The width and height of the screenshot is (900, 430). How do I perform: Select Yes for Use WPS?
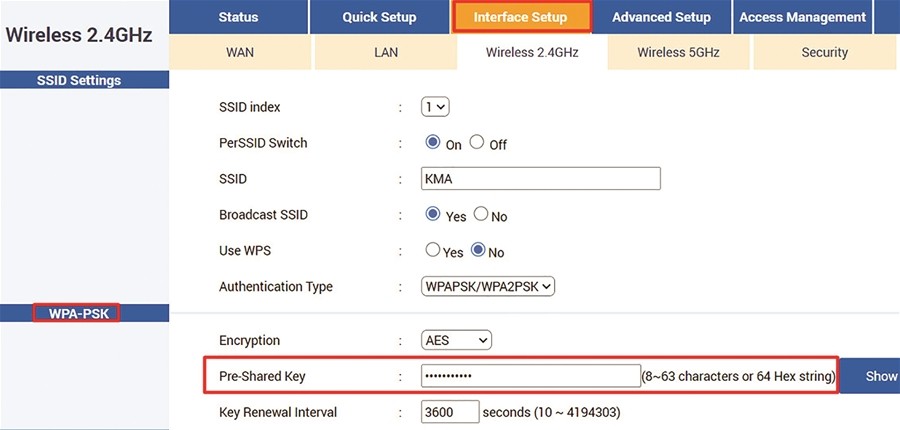pos(433,250)
